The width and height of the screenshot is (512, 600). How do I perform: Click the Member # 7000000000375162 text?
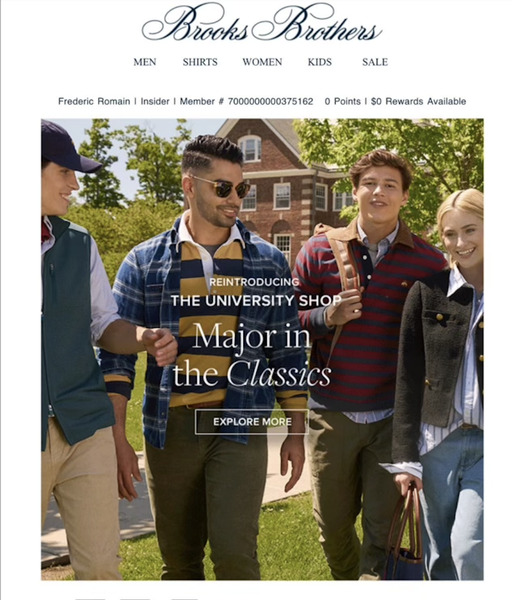[246, 101]
